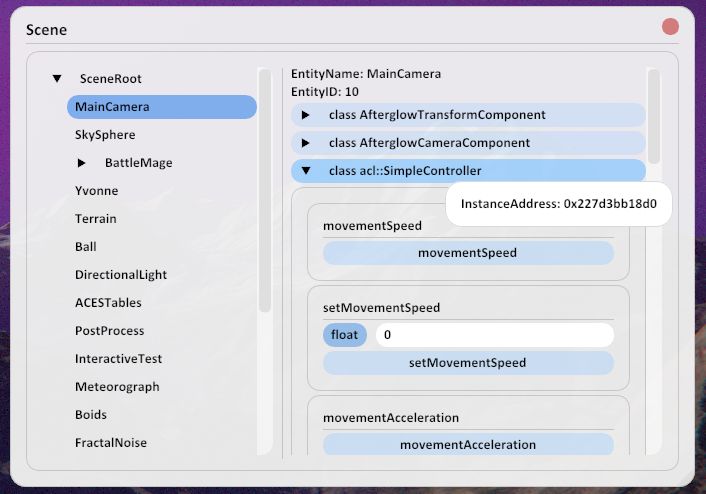Select the PostProcess entity
Image resolution: width=706 pixels, height=494 pixels.
click(109, 331)
